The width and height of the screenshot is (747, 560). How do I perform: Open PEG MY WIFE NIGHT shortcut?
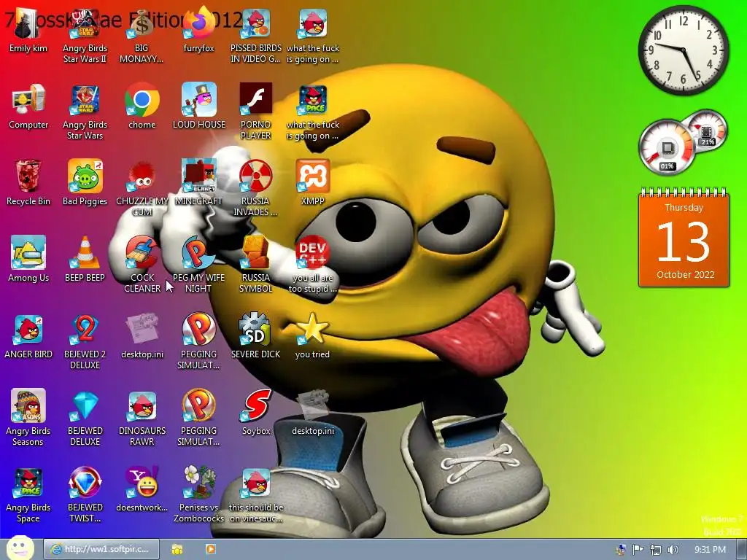point(198,265)
